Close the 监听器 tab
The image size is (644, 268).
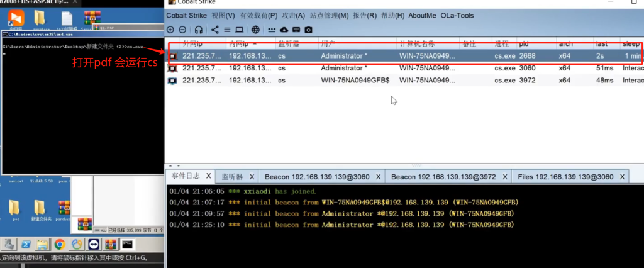[252, 177]
